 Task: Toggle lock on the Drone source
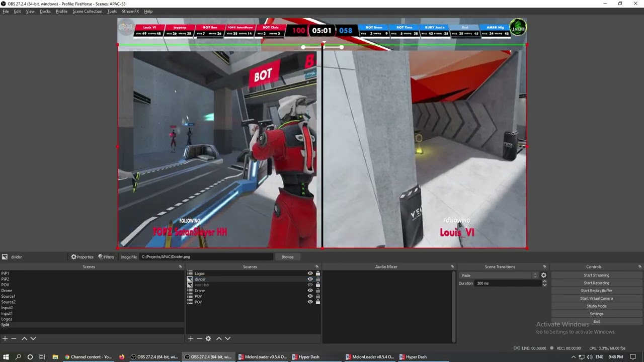pos(318,291)
